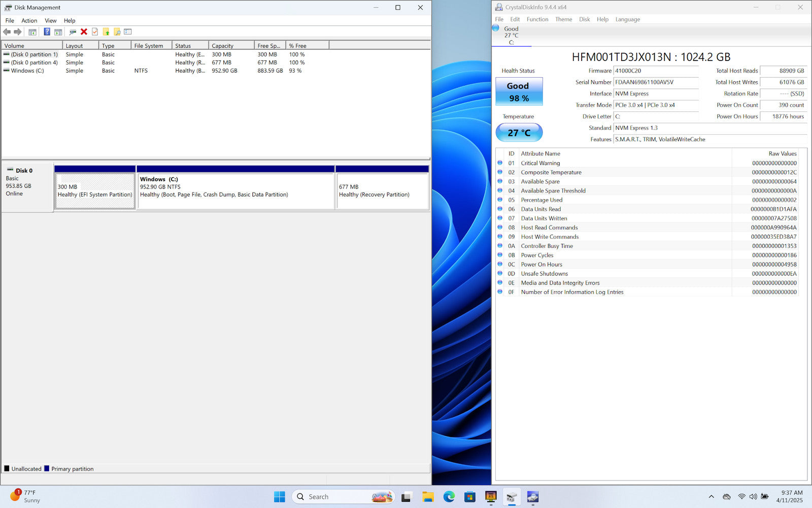Viewport: 812px width, 508px height.
Task: Open the Theme menu in CrystalDiskInfo
Action: click(563, 19)
